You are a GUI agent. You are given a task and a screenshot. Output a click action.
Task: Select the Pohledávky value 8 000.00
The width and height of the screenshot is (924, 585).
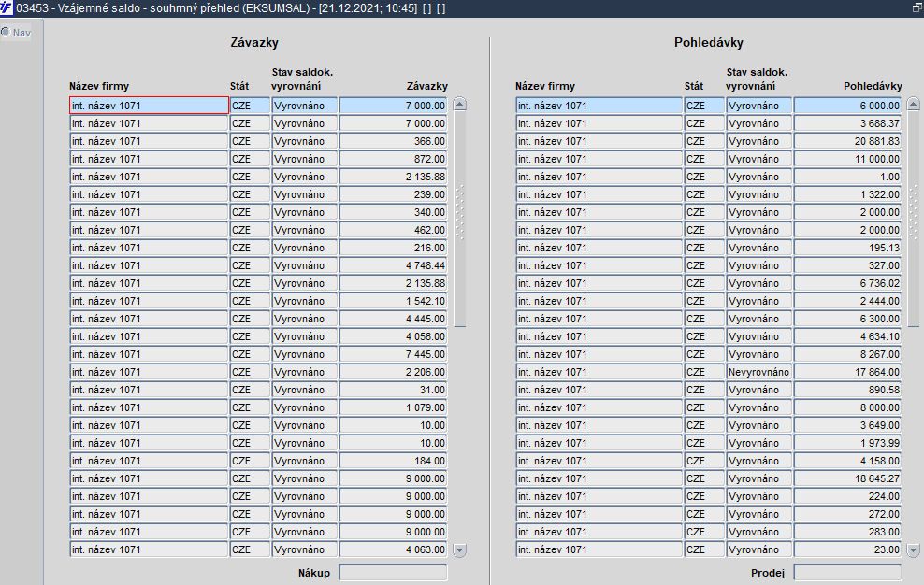(x=847, y=407)
